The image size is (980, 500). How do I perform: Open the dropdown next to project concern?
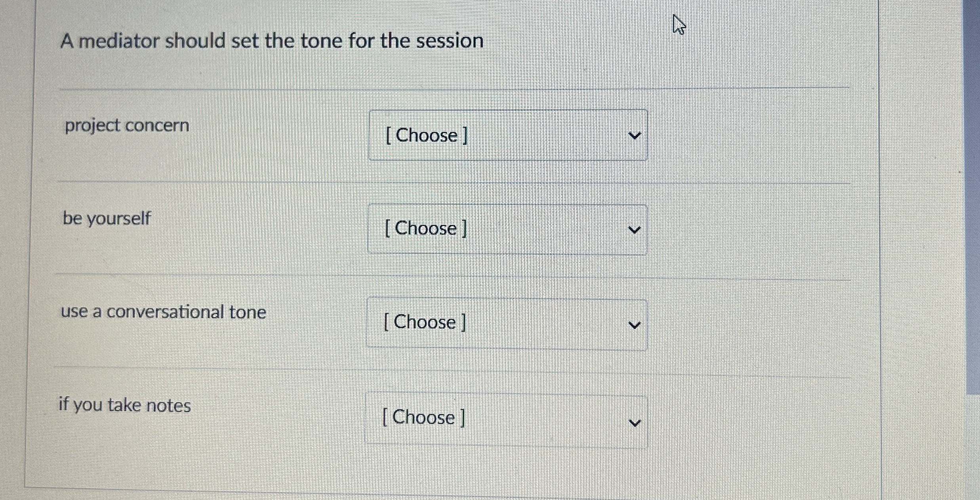pyautogui.click(x=507, y=135)
